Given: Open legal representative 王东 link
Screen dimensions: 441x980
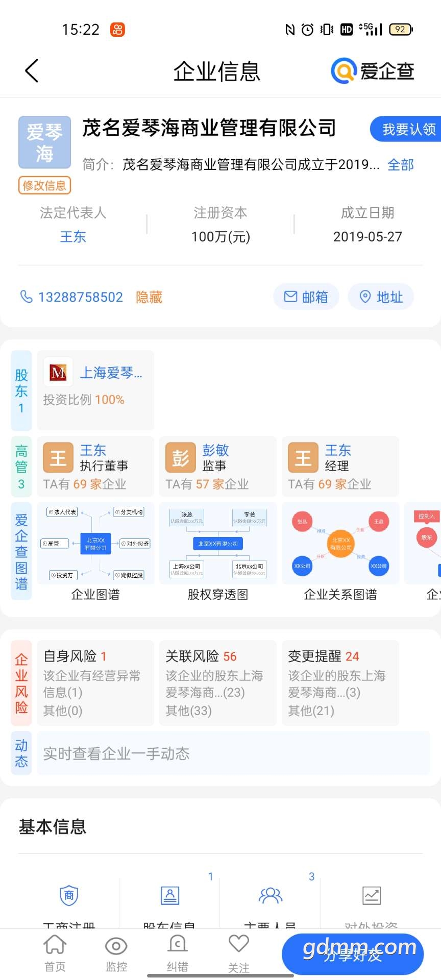Looking at the screenshot, I should 73,237.
